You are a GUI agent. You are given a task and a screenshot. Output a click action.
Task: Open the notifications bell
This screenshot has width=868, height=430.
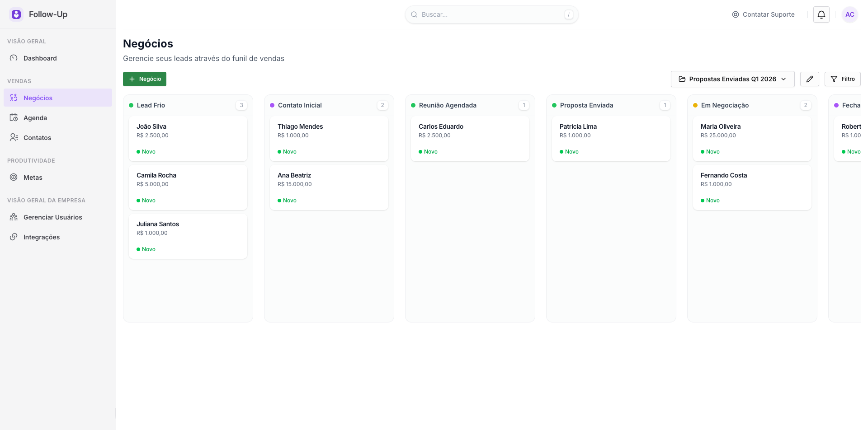tap(821, 14)
